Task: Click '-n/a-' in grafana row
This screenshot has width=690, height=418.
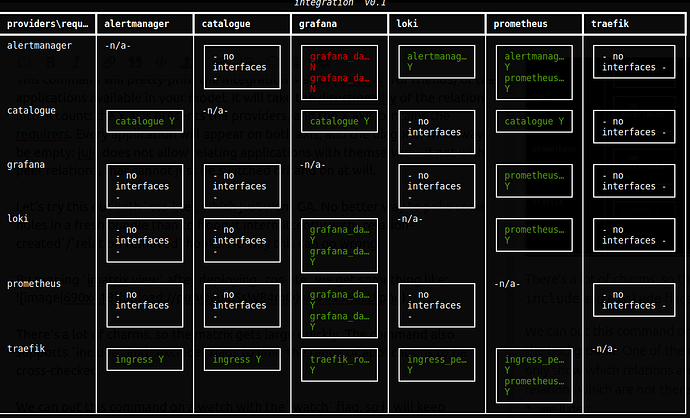Action: point(312,165)
